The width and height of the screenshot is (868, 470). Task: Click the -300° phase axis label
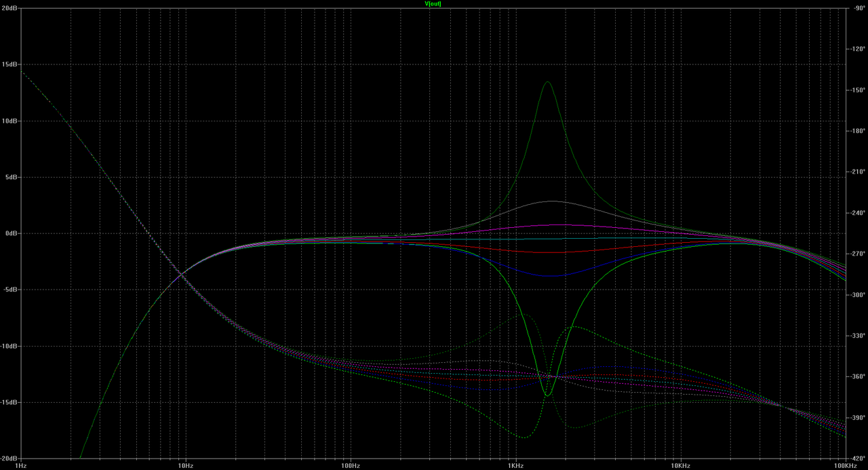(859, 294)
